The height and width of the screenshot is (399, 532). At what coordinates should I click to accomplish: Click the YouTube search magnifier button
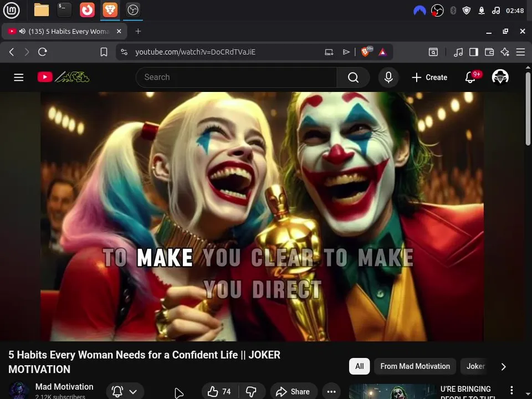tap(353, 78)
